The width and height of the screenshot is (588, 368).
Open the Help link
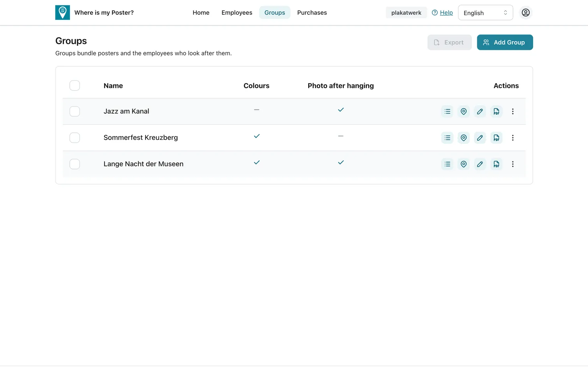pos(442,12)
